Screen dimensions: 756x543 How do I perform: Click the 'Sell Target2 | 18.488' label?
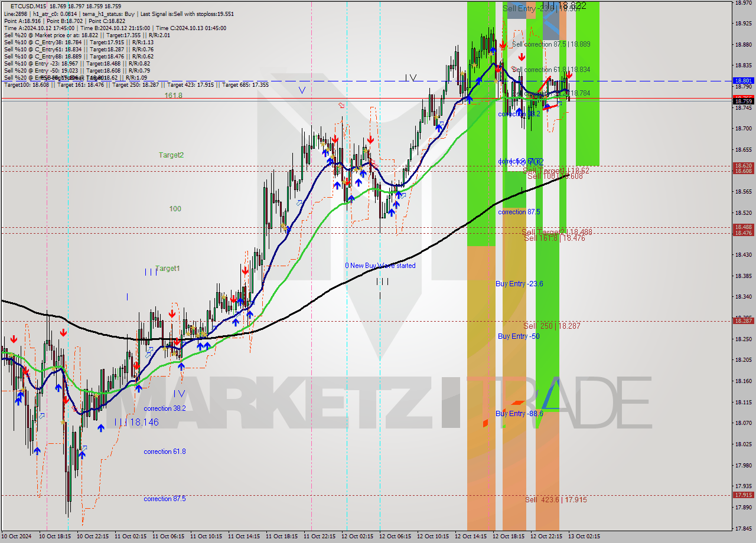pos(557,232)
